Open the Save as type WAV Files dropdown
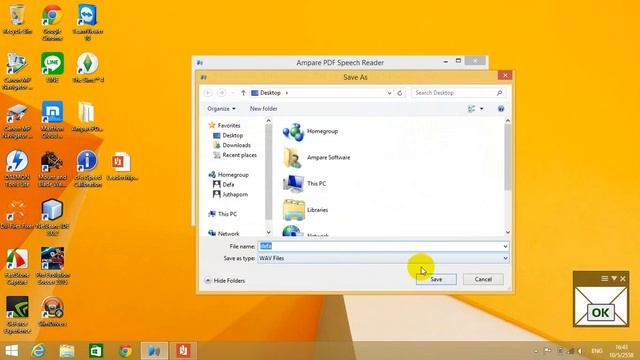The image size is (640, 360). coord(383,258)
